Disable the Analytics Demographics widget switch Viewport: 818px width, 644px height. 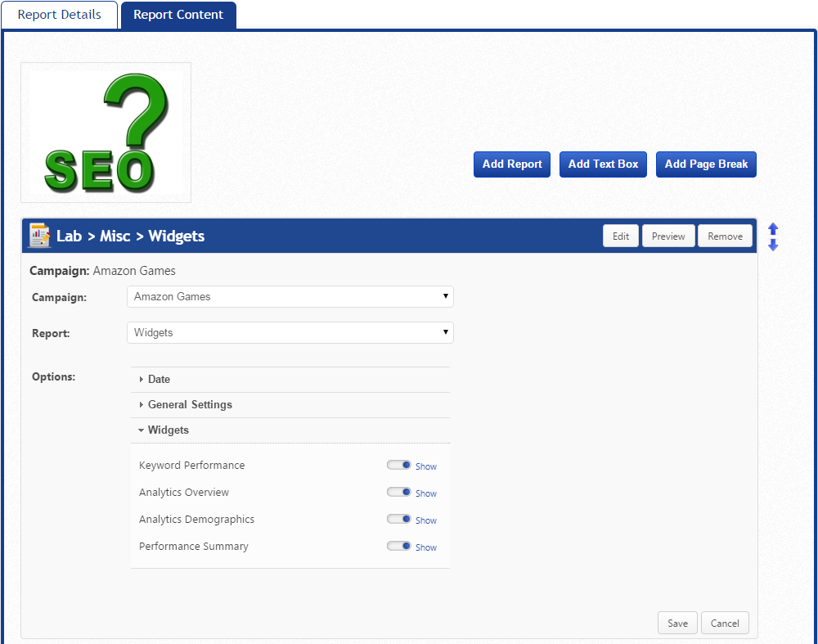[399, 519]
